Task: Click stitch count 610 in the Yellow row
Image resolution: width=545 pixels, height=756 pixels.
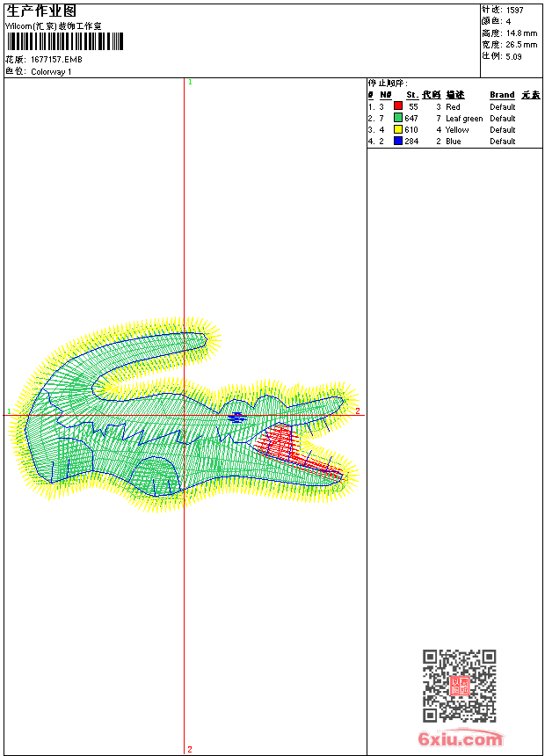Action: (x=411, y=130)
